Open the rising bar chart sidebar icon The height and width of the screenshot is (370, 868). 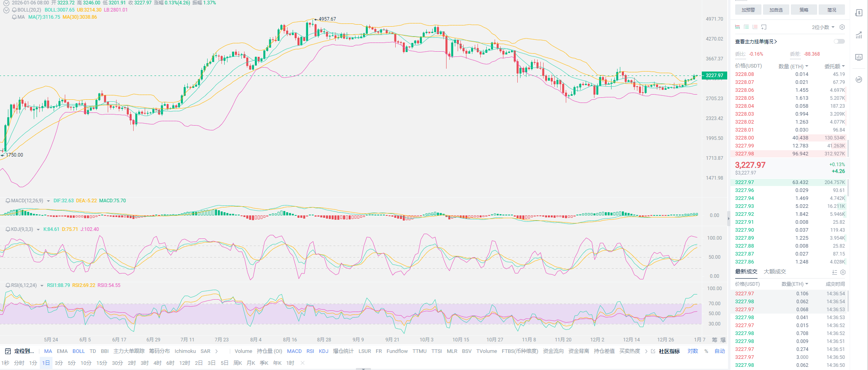pyautogui.click(x=859, y=35)
